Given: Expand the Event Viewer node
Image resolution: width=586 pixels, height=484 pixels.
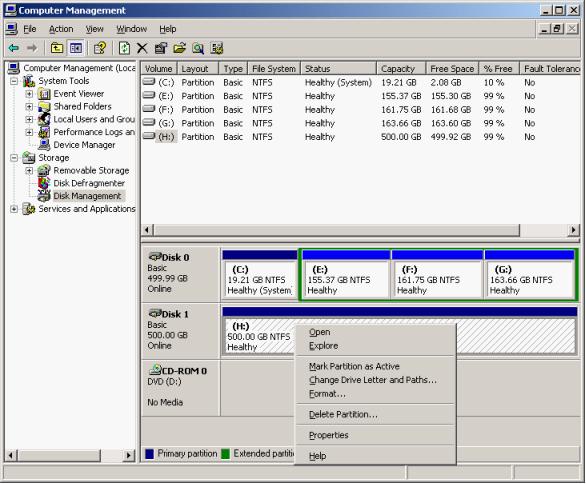Looking at the screenshot, I should [x=29, y=94].
